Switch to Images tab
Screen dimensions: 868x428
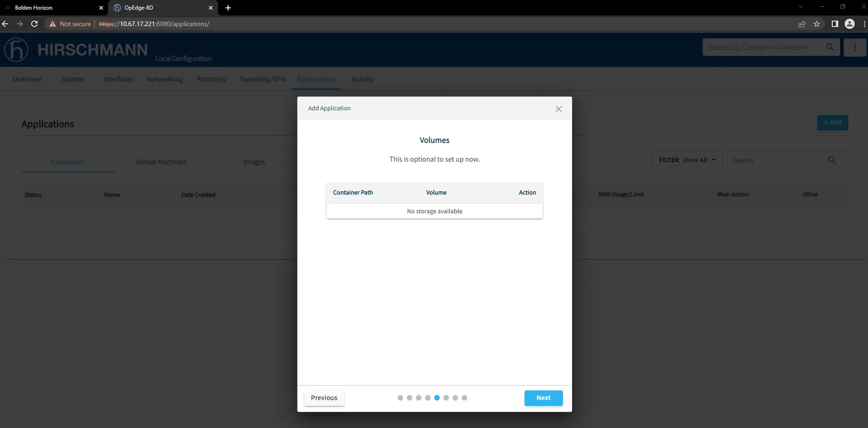click(254, 162)
